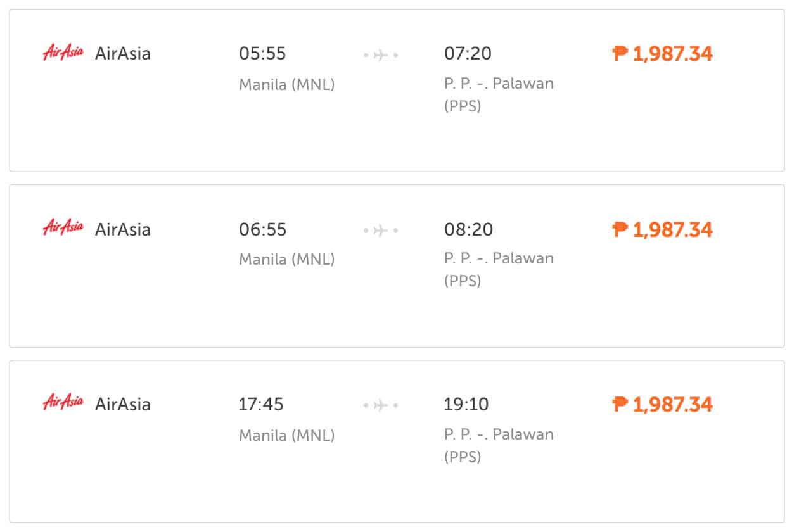Click the airplane icon on the 05:55 flight
The image size is (799, 532).
point(381,55)
